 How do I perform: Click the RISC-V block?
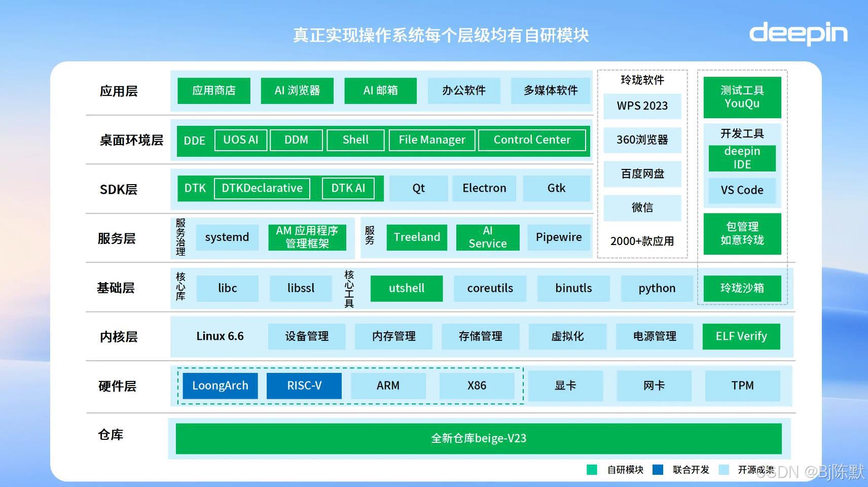[x=304, y=386]
